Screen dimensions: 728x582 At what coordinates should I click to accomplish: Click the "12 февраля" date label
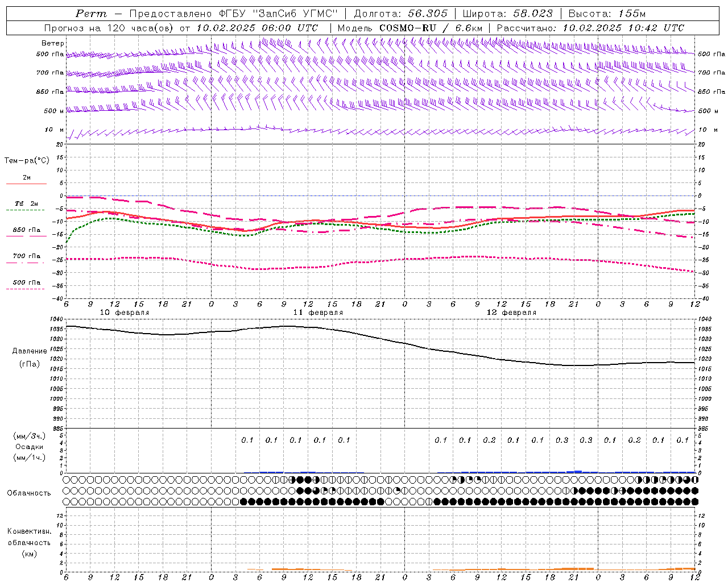point(511,313)
